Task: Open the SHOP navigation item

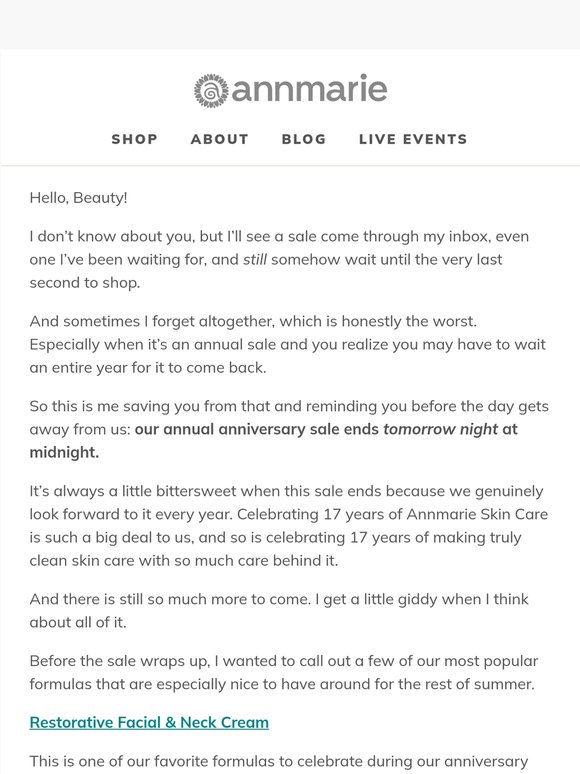Action: [134, 139]
